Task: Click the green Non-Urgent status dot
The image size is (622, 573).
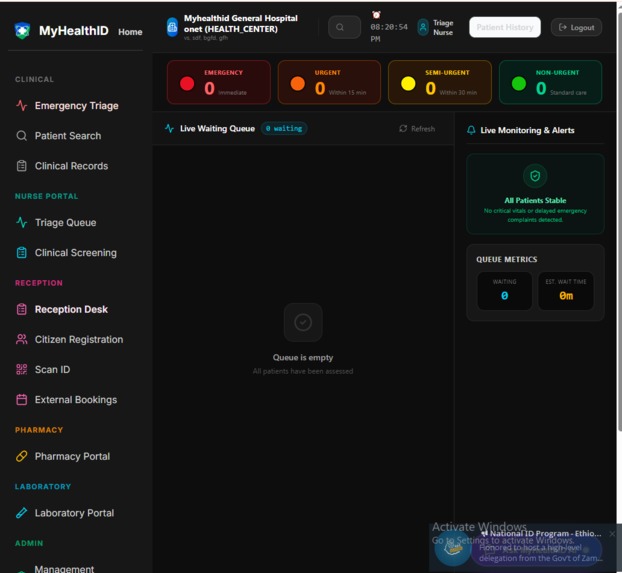Action: tap(519, 84)
